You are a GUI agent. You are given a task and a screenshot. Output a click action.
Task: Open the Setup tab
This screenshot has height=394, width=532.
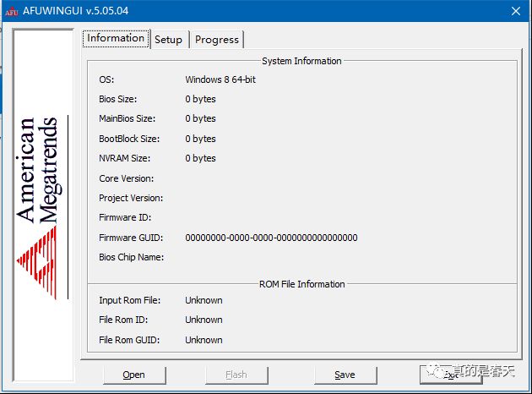point(169,40)
